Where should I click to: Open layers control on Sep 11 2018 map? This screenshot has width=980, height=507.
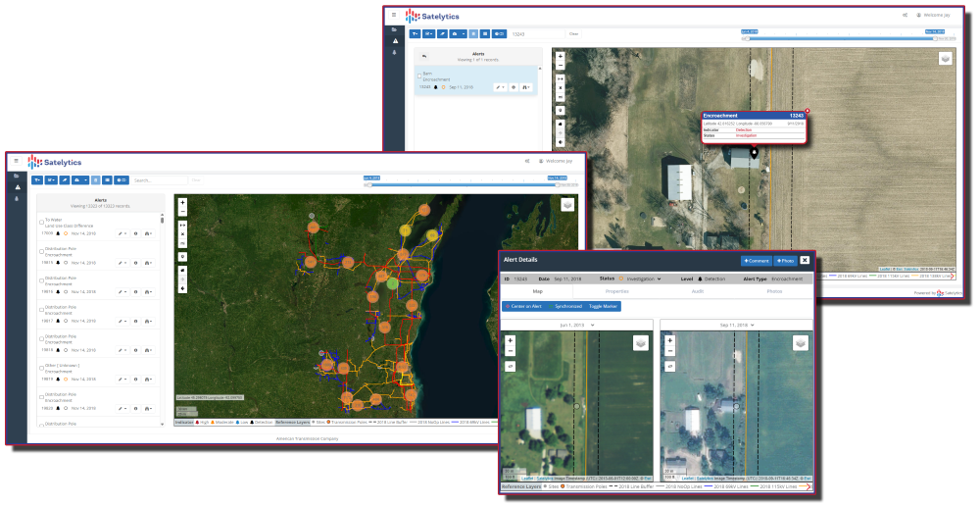point(801,342)
